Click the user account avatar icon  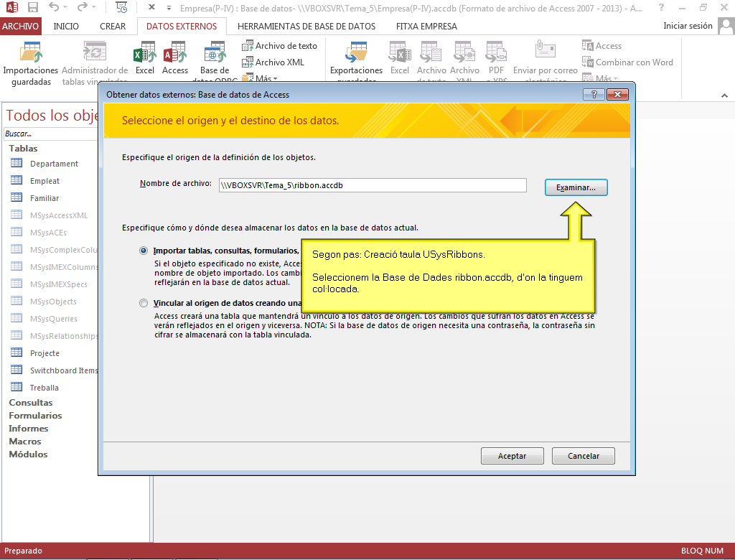click(x=726, y=27)
